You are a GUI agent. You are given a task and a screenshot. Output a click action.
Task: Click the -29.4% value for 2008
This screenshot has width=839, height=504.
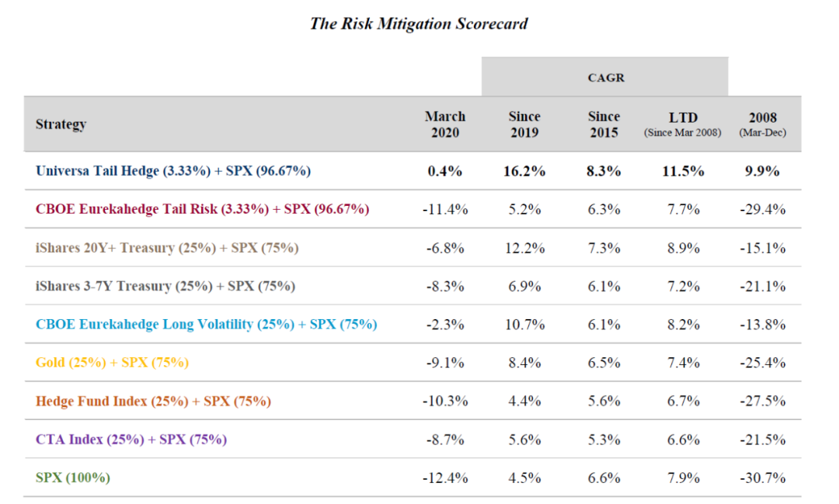[762, 209]
